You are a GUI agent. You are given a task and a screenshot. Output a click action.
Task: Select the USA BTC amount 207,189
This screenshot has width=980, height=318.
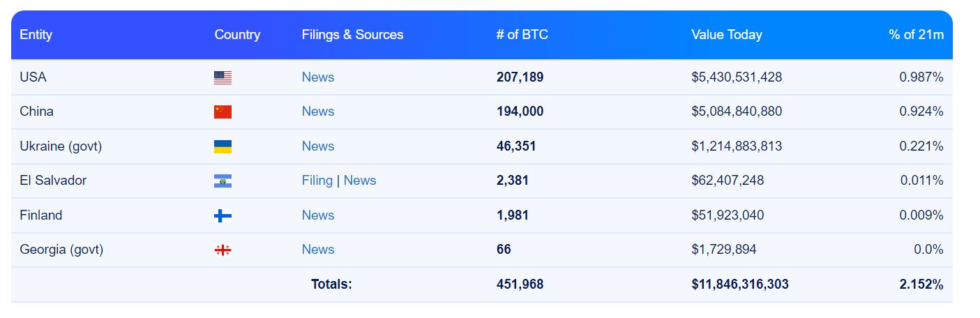[x=520, y=77]
